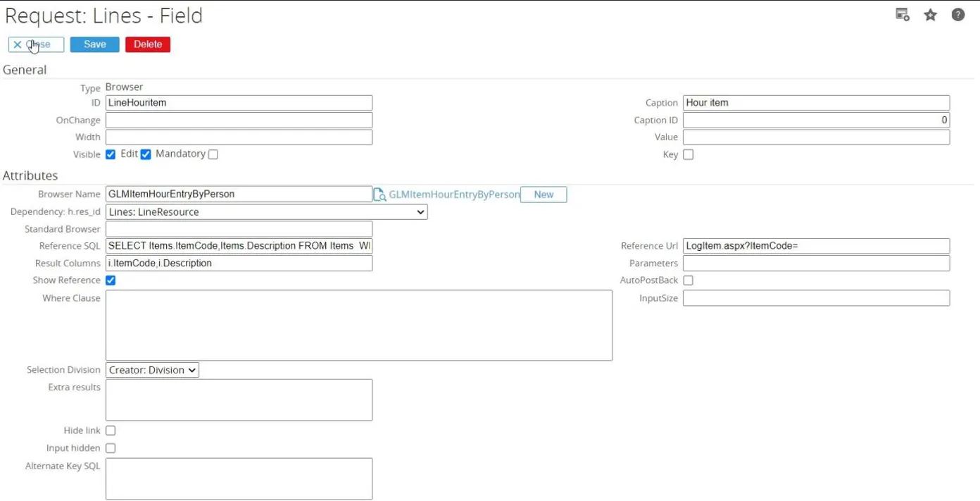Enable the Mandatory checkbox
This screenshot has height=501, width=980.
213,154
